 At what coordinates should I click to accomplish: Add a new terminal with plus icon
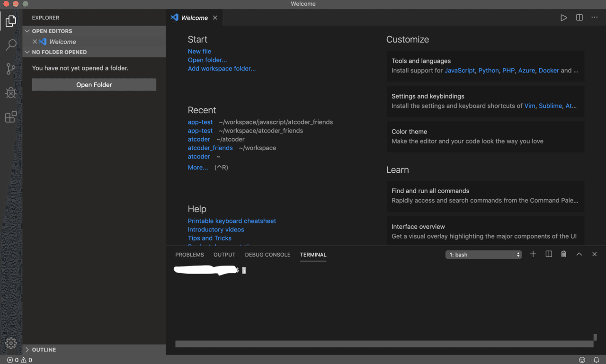(533, 254)
